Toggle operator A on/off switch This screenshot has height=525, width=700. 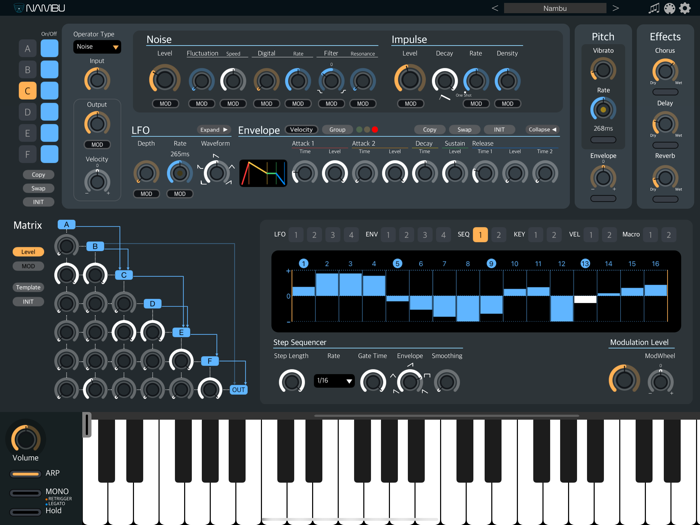[x=49, y=48]
